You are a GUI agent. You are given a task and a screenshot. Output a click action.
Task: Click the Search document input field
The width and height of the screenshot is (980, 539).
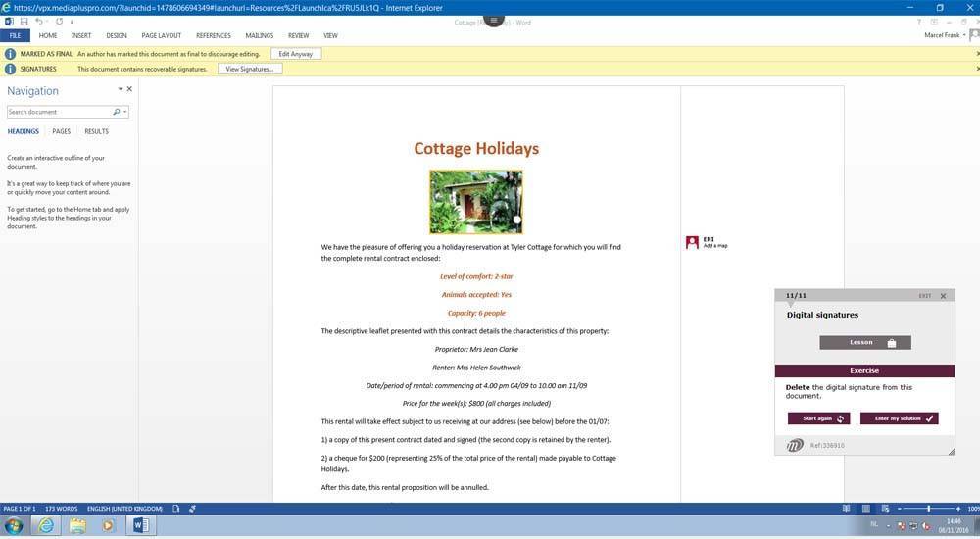pyautogui.click(x=59, y=112)
